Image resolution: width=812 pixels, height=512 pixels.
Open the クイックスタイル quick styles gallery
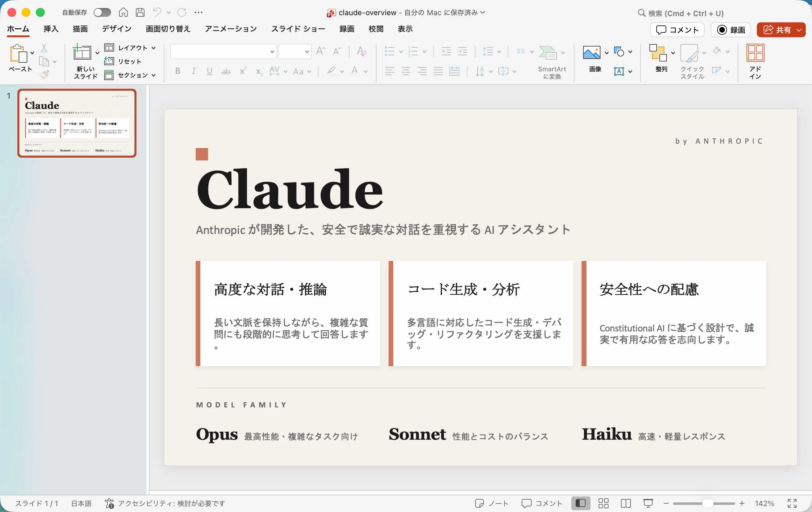689,53
